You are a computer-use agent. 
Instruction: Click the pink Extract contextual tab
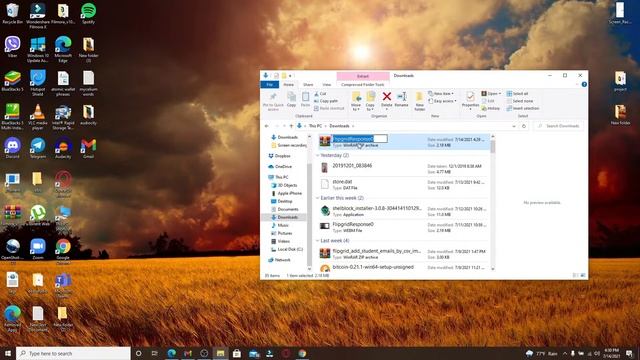tap(363, 76)
